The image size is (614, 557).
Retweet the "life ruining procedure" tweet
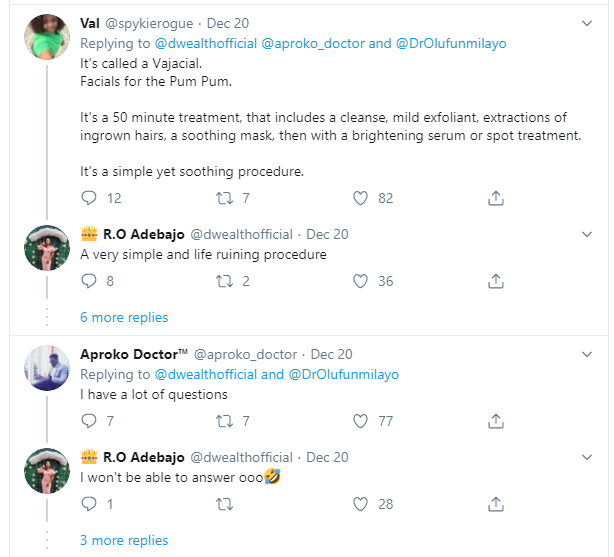tap(226, 281)
